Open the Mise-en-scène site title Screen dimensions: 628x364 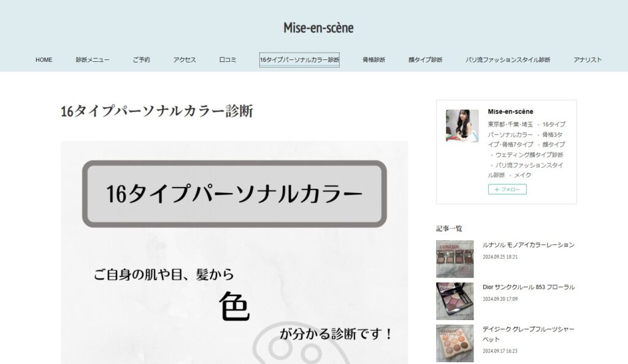(318, 28)
